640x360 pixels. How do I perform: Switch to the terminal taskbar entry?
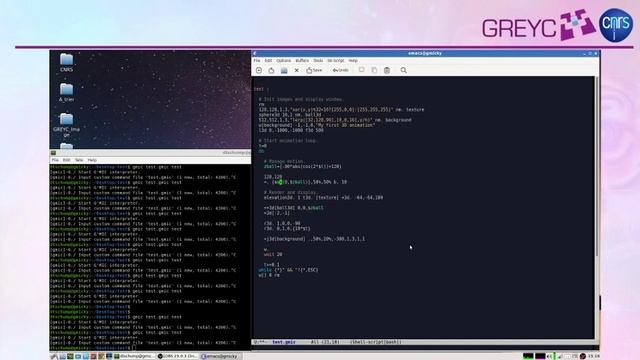tap(135, 356)
